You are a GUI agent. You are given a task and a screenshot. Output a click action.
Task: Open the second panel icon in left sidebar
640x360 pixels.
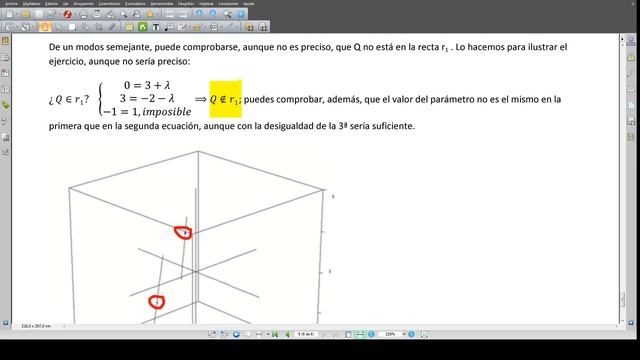click(x=5, y=58)
